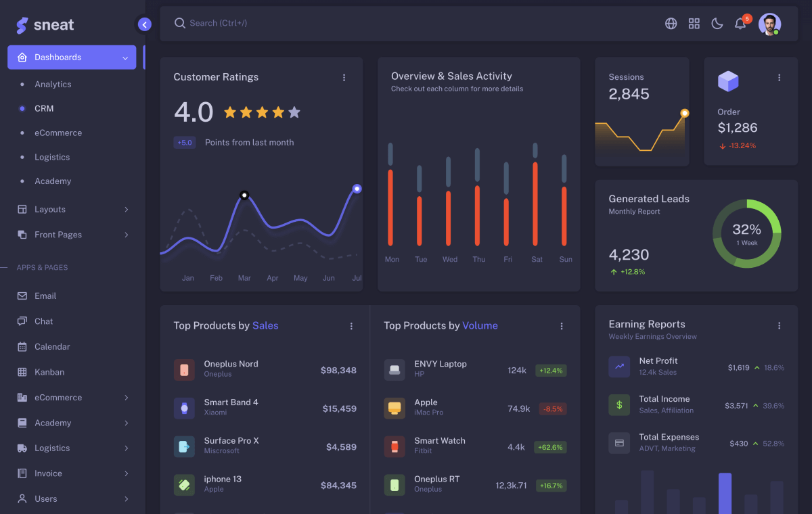Screen dimensions: 812x514
Task: Click the sidebar collapse arrow button
Action: (144, 24)
